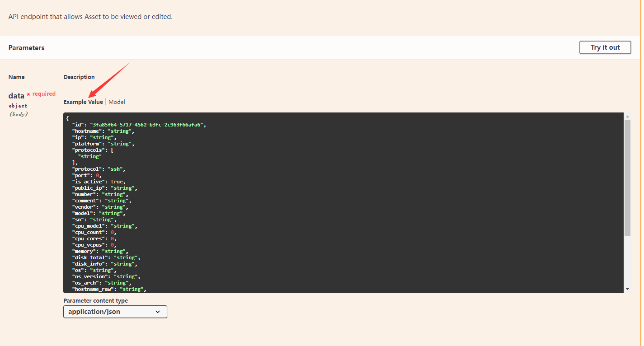Click the "sn" line in JSON
This screenshot has width=644, height=346.
pyautogui.click(x=94, y=220)
